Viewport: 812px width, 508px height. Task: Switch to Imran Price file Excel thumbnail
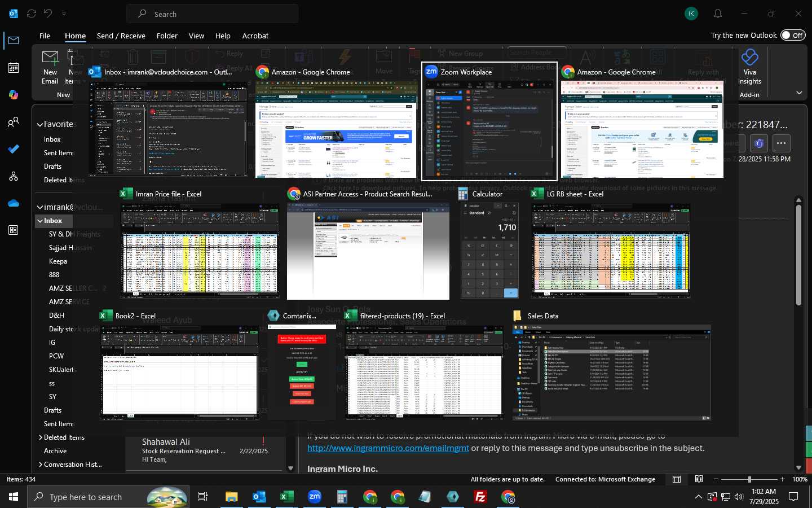coord(200,244)
